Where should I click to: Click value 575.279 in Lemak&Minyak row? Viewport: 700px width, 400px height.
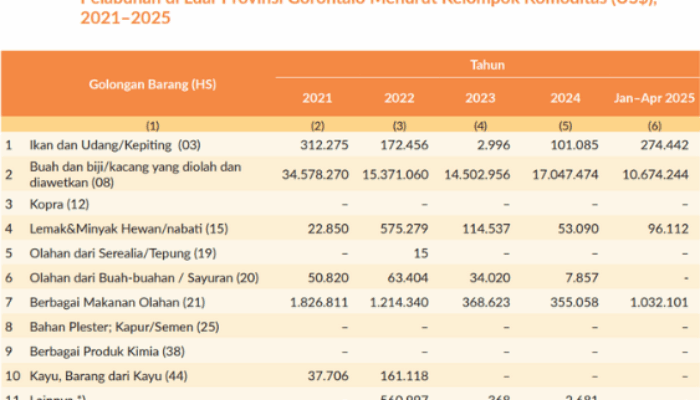pyautogui.click(x=404, y=229)
